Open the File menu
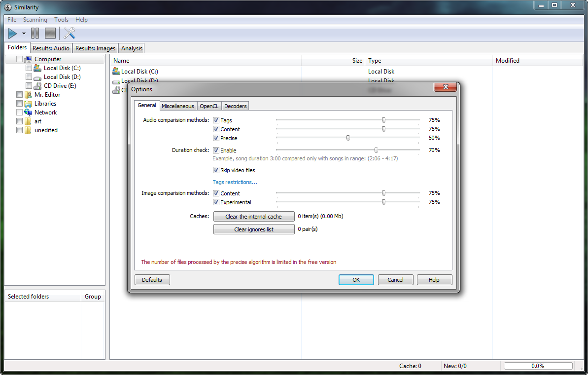Screen dimensions: 588x375 (12, 20)
